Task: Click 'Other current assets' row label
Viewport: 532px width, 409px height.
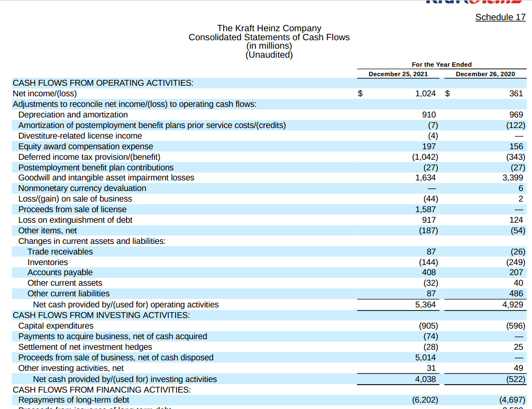Action: 65,283
